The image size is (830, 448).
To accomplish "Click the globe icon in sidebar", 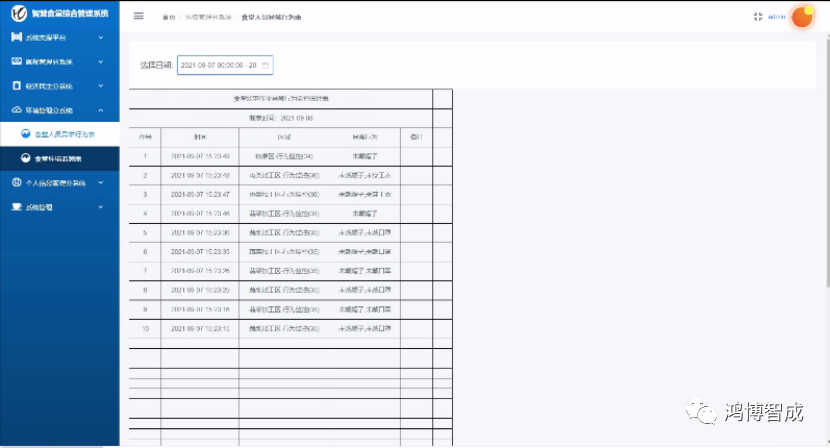I will (17, 183).
